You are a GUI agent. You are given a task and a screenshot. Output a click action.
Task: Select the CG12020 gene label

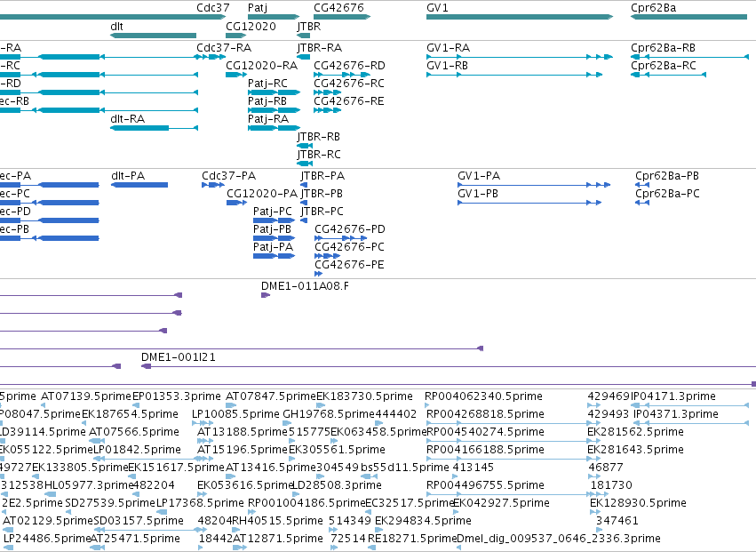click(x=251, y=26)
